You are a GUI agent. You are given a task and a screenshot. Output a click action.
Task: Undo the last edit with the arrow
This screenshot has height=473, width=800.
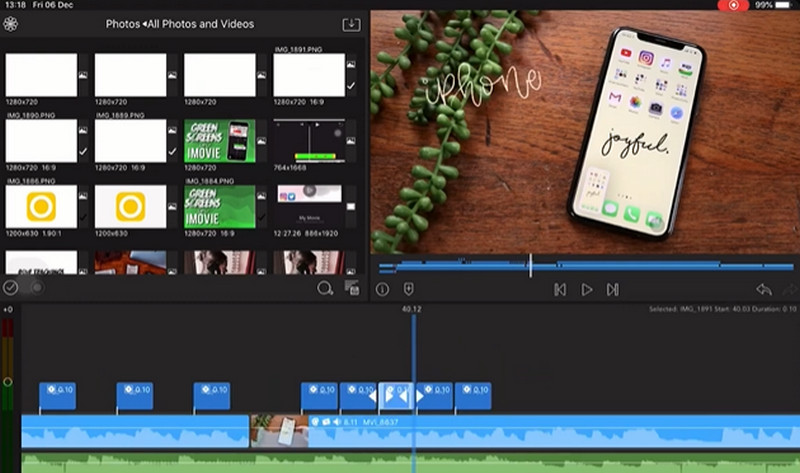coord(764,289)
